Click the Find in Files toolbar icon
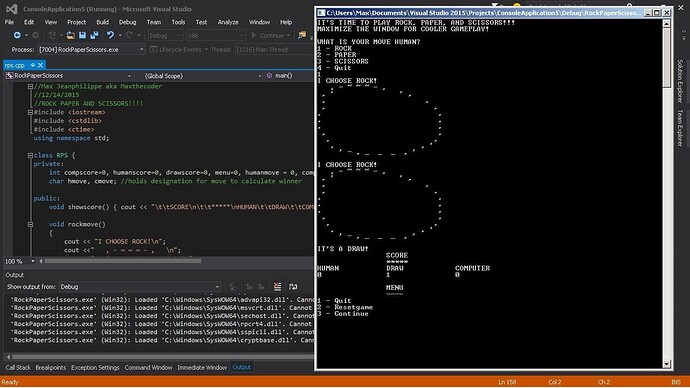 (302, 35)
